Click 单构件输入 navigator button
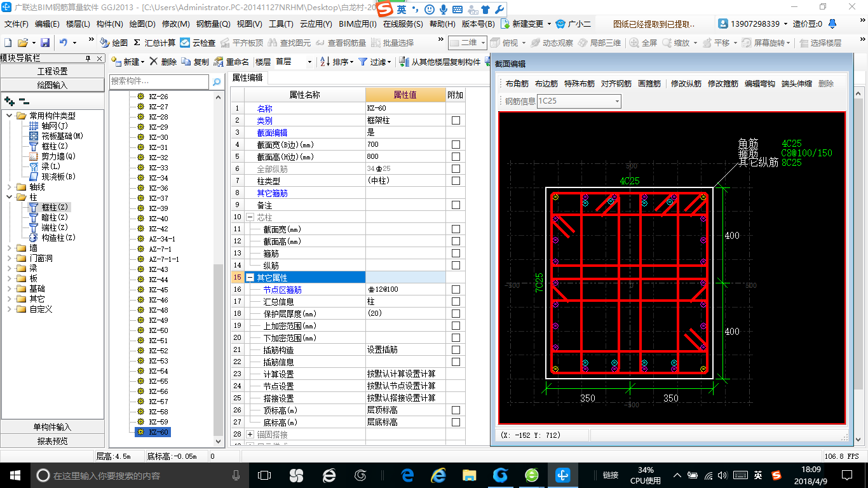 52,427
